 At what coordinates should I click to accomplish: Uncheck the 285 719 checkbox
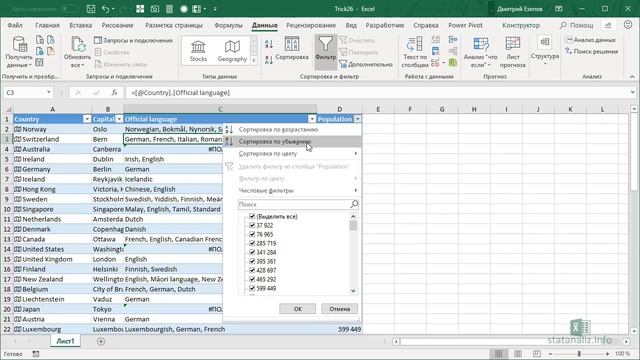pyautogui.click(x=252, y=243)
